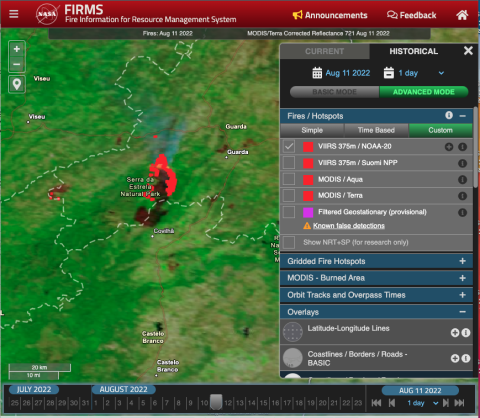Image resolution: width=480 pixels, height=418 pixels.
Task: Open the Known false detections link
Action: tap(349, 226)
